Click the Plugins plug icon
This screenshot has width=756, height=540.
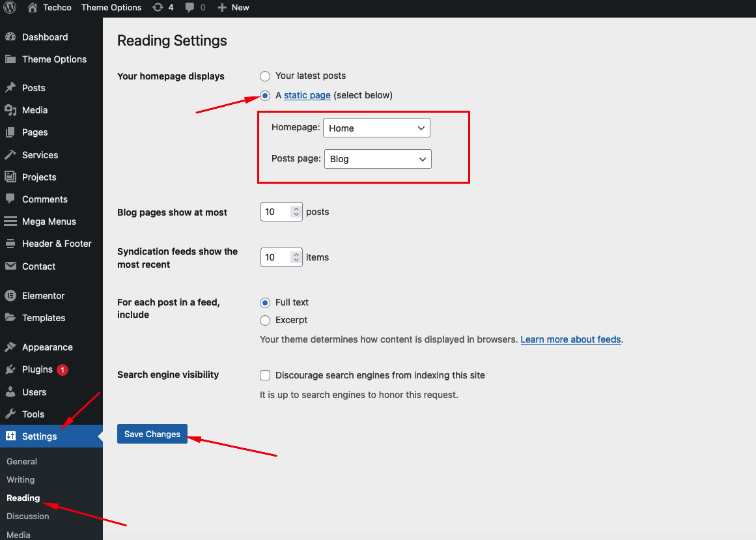(10, 369)
